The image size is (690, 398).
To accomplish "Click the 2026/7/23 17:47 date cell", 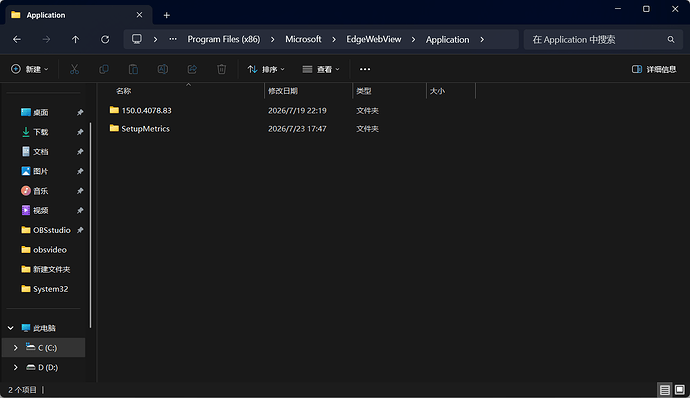I will pyautogui.click(x=297, y=129).
